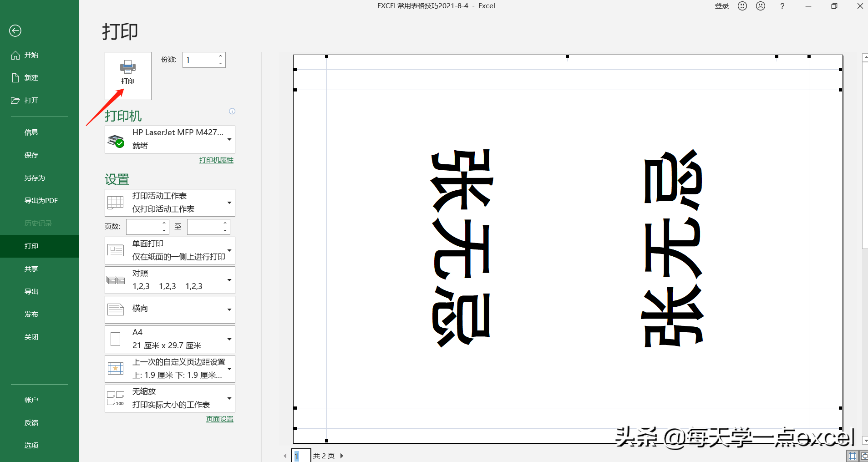Open 打印机属性 link

(x=216, y=160)
